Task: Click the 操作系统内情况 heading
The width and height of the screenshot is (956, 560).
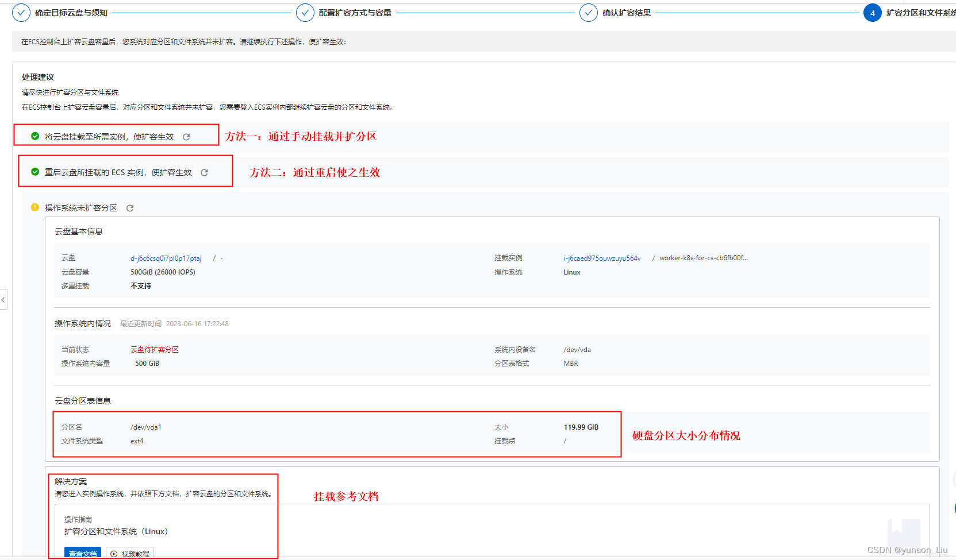Action: [83, 323]
